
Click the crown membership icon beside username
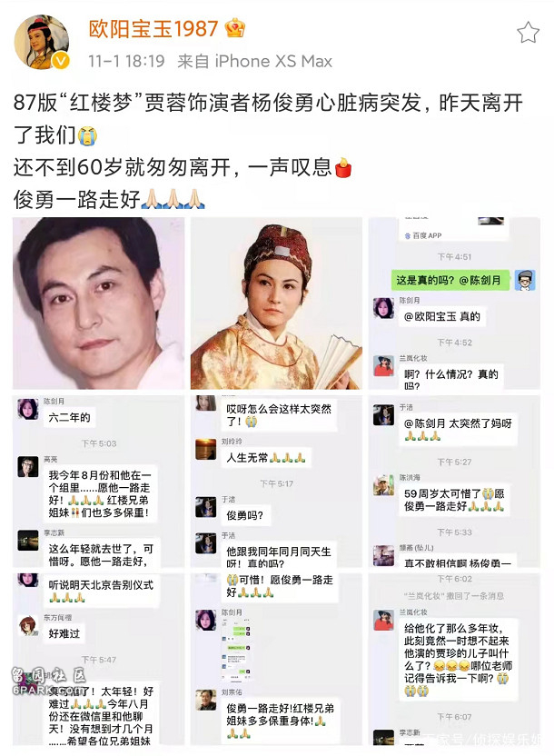coord(235,28)
